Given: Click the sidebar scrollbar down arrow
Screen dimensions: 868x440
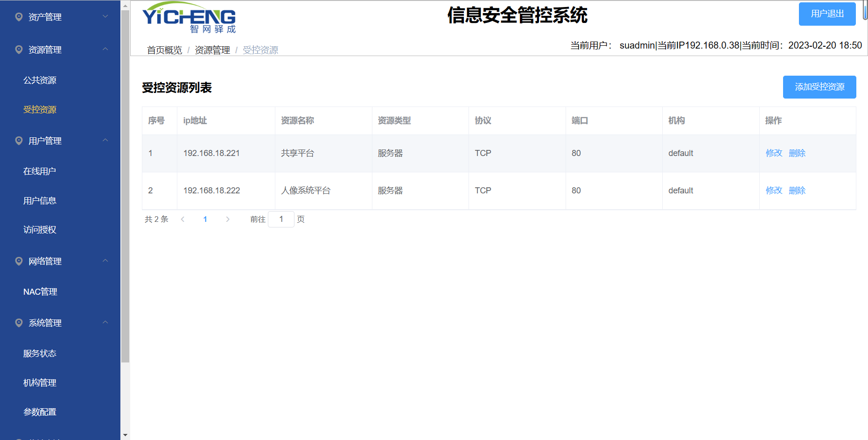Looking at the screenshot, I should pyautogui.click(x=125, y=435).
